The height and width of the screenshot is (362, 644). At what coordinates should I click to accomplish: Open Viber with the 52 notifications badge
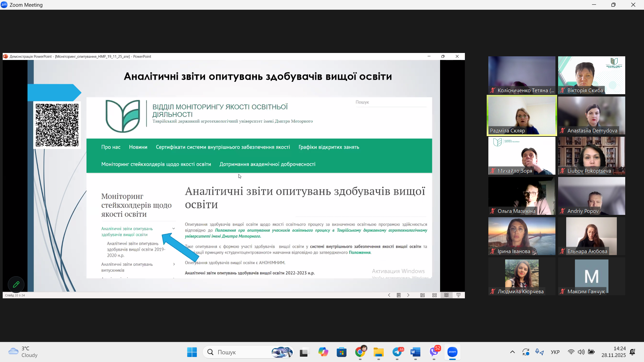[434, 352]
